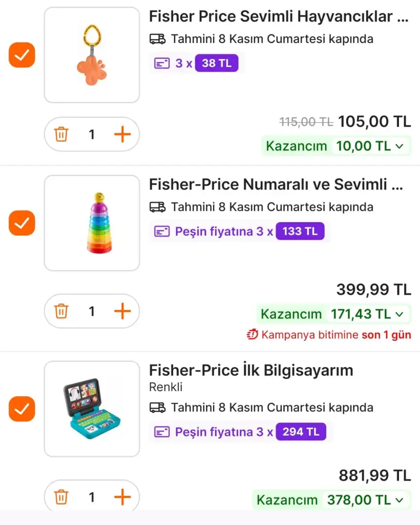Click trash icon for İlk Bilgisayarım
This screenshot has width=420, height=525.
[61, 497]
